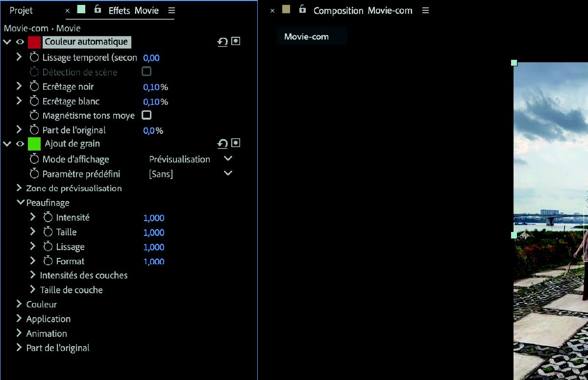Image resolution: width=588 pixels, height=380 pixels.
Task: Toggle stopwatch for Intensité
Action: coord(48,218)
